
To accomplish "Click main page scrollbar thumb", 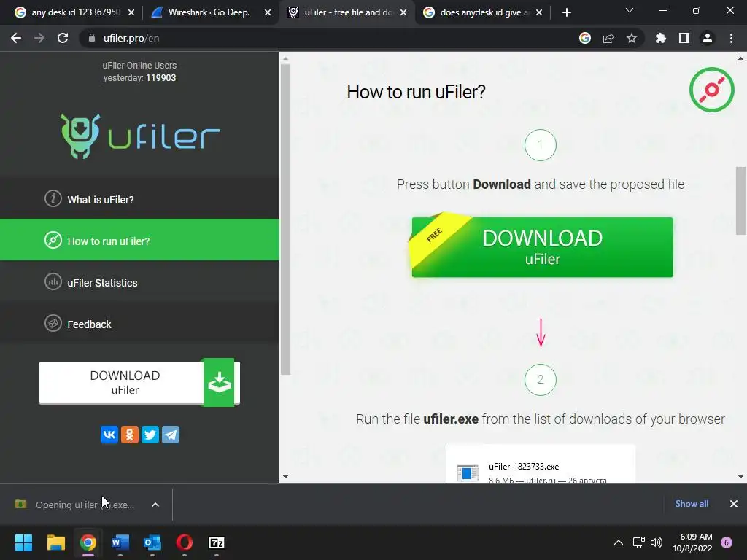I will point(741,201).
